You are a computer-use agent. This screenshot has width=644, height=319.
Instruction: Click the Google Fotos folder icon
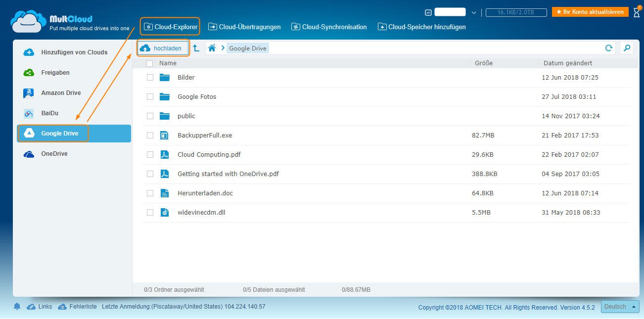(x=165, y=96)
